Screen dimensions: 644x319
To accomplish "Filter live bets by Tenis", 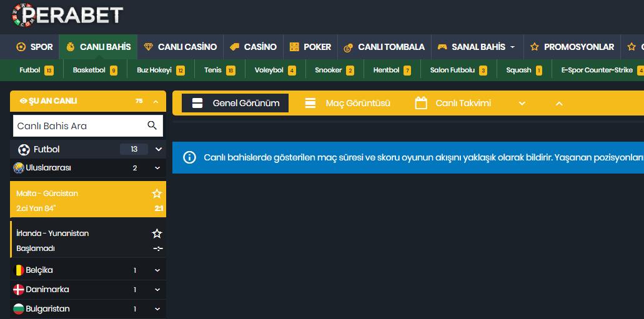I will [x=220, y=70].
